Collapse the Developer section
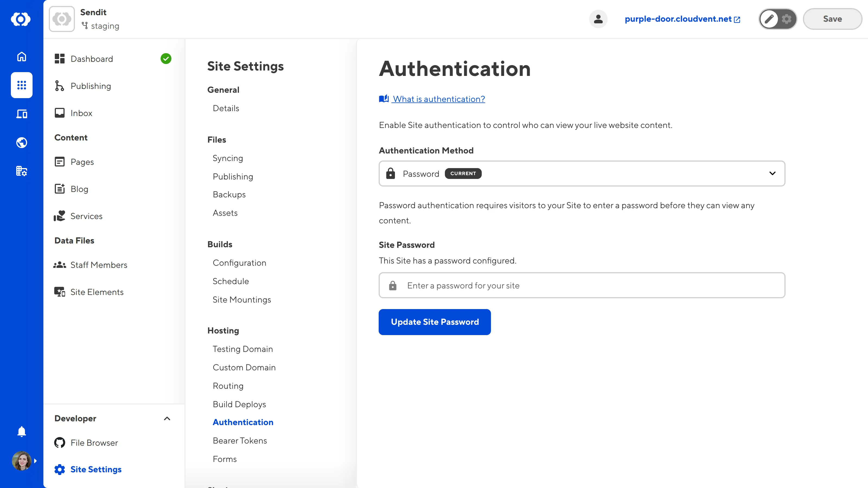 [167, 419]
